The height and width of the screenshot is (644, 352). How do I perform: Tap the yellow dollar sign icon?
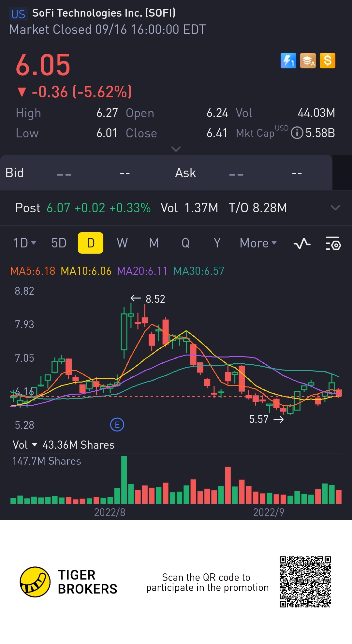328,61
